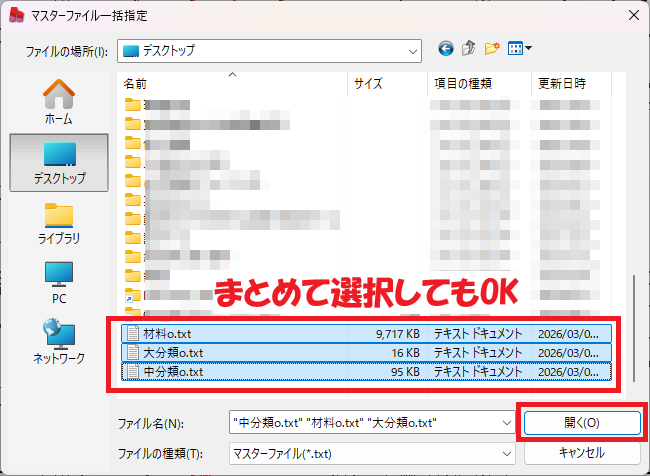650x476 pixels.
Task: Expand the file name dropdown arrow
Action: tap(507, 423)
